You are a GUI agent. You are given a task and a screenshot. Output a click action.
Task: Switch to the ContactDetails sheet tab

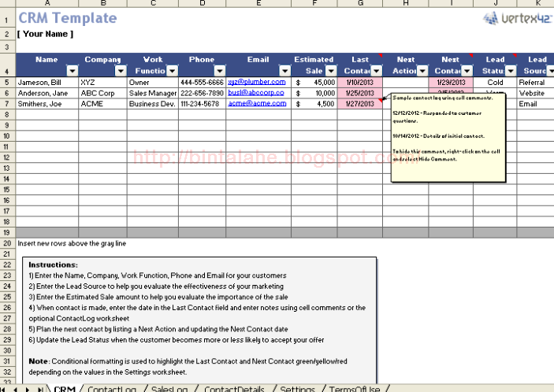(234, 389)
